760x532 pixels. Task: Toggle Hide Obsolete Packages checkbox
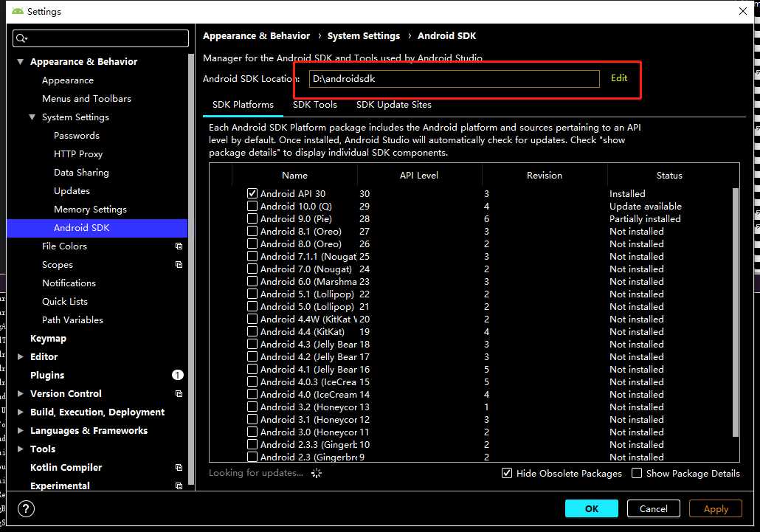[507, 474]
